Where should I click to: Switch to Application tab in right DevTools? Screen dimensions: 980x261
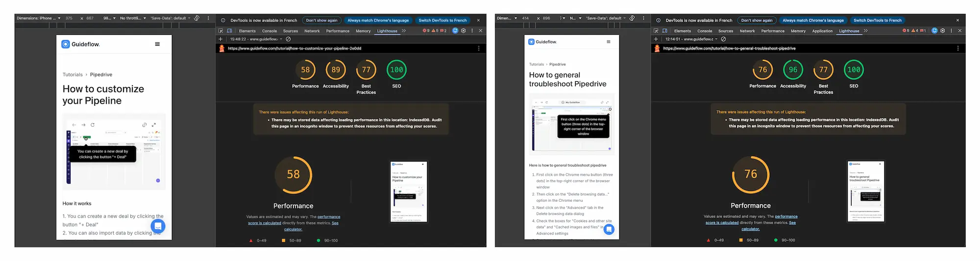[822, 31]
